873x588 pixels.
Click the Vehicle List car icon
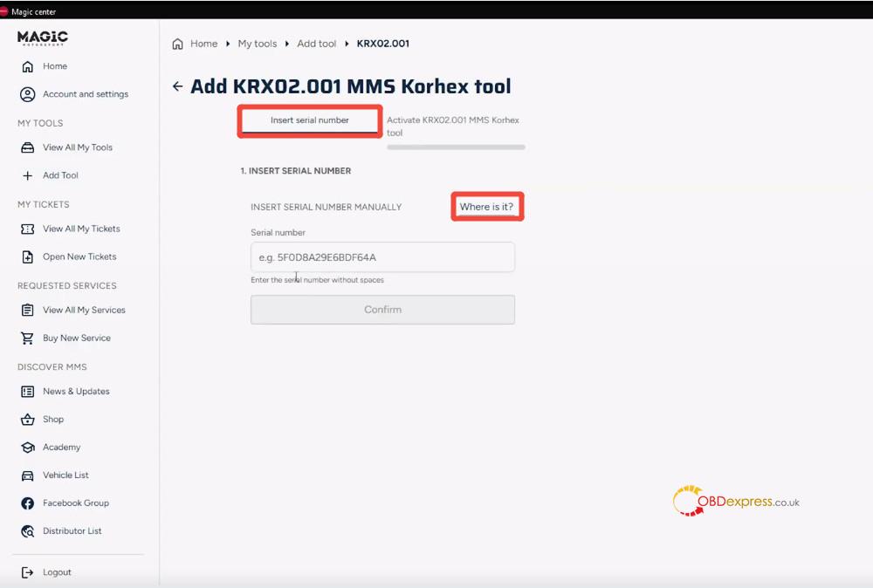click(x=27, y=475)
